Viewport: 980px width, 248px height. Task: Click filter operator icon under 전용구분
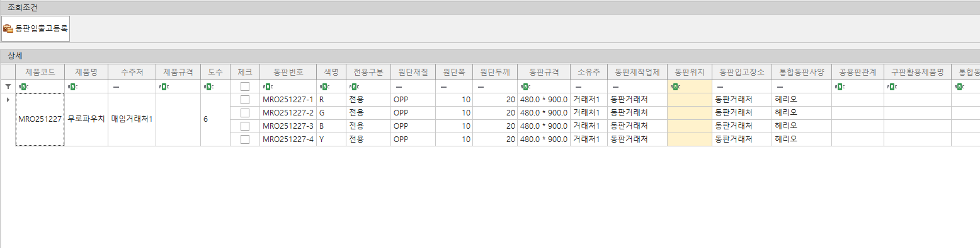click(x=353, y=86)
